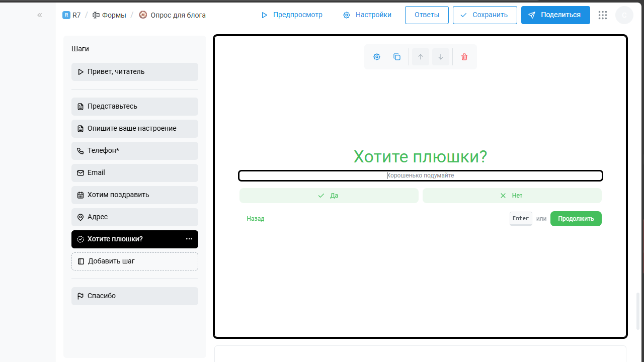Open the user avatar menu
644x362 pixels.
(x=624, y=15)
